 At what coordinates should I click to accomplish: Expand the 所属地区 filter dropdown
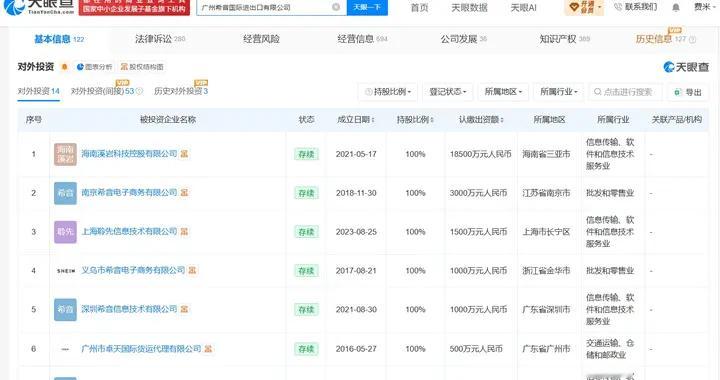pyautogui.click(x=503, y=92)
